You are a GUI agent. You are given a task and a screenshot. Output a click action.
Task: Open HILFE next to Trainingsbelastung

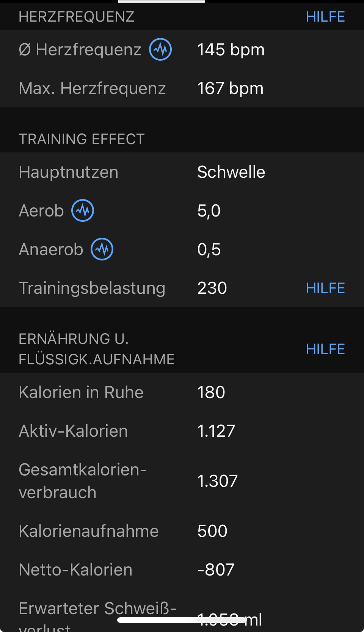point(325,288)
